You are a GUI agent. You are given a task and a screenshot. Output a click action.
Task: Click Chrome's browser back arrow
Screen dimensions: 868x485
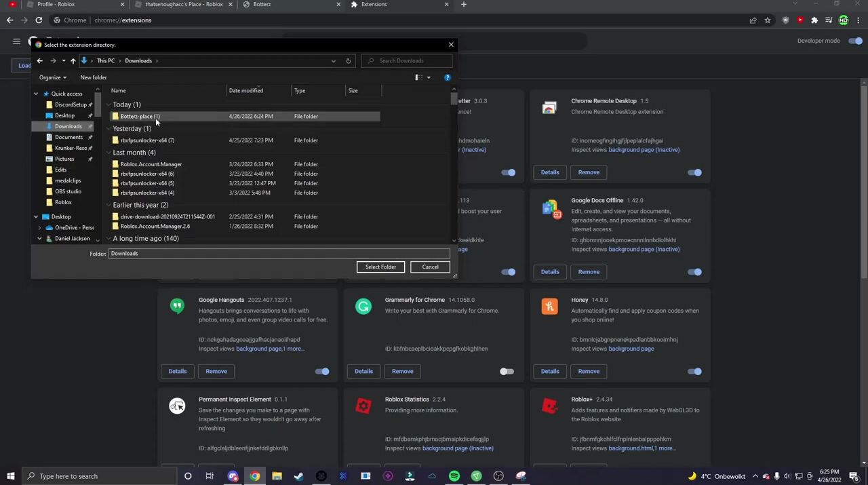tap(9, 20)
